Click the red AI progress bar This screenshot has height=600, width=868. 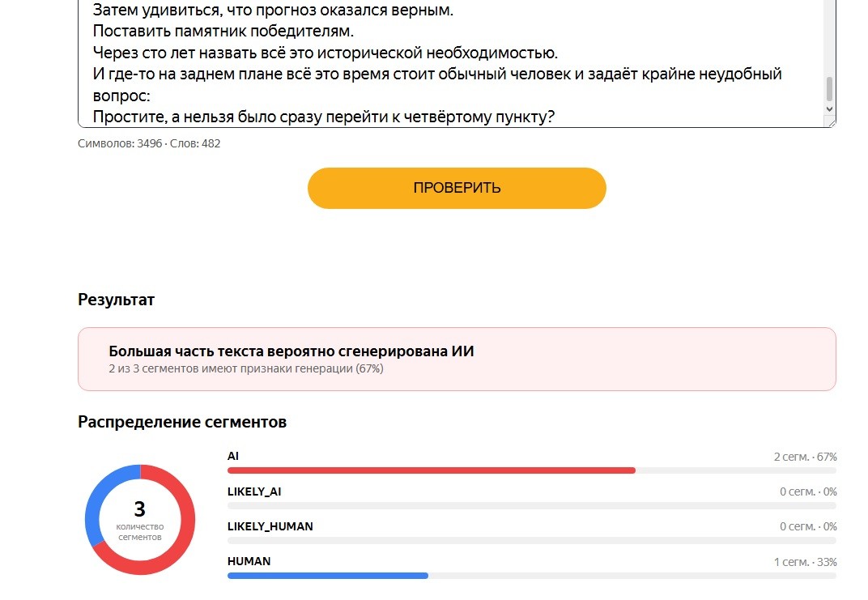click(x=432, y=470)
